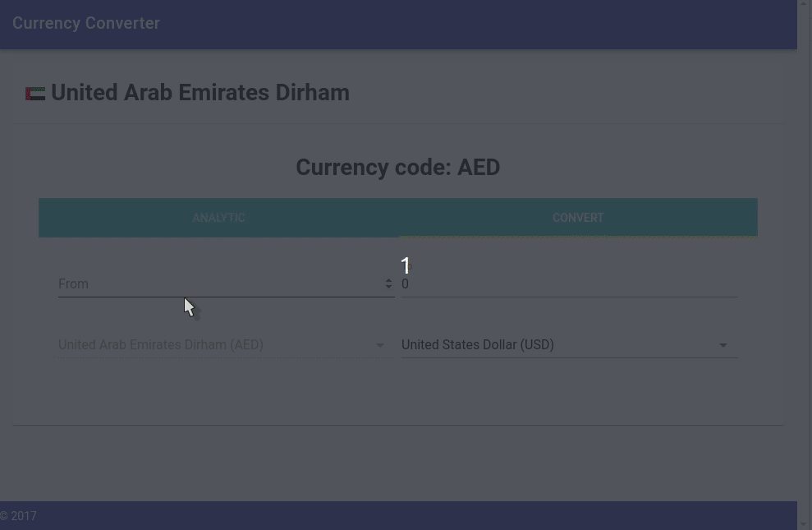Open the United States Dollar (USD) selector
Viewport: 812px width, 530px height.
pos(570,345)
